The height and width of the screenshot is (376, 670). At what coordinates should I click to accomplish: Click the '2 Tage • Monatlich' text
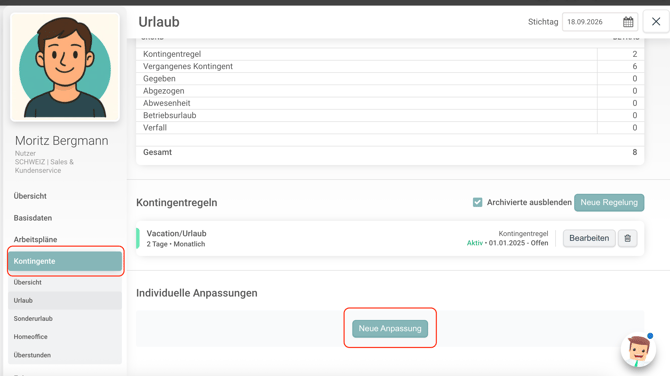tap(176, 244)
